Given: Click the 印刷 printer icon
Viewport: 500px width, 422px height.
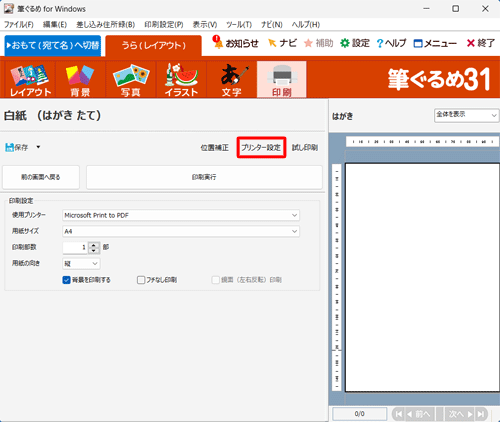Looking at the screenshot, I should tap(282, 80).
